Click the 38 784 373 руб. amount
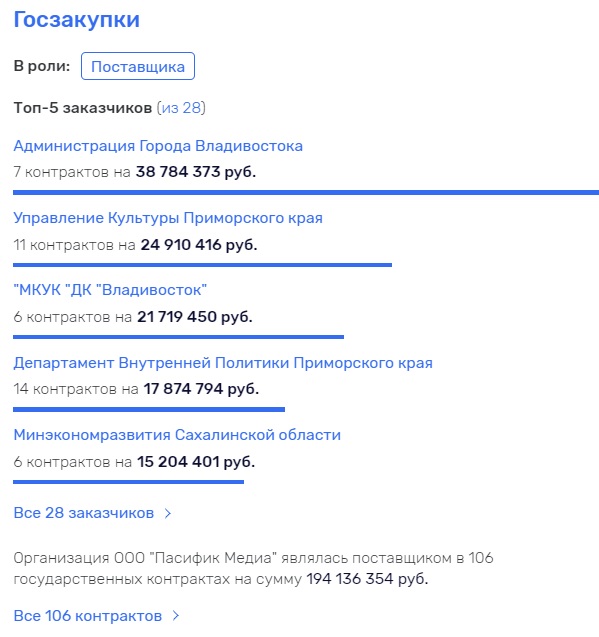The height and width of the screenshot is (637, 599). coord(196,172)
